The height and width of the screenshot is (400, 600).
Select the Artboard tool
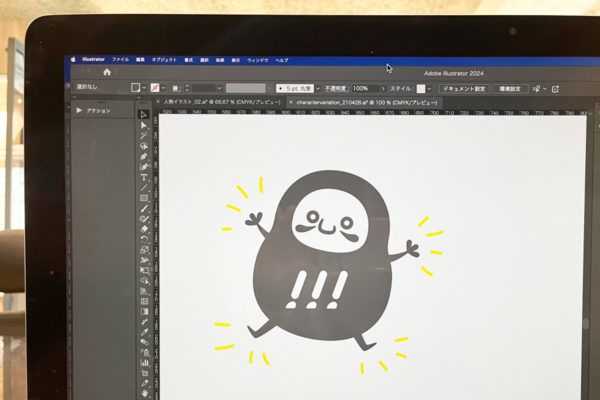(x=144, y=373)
